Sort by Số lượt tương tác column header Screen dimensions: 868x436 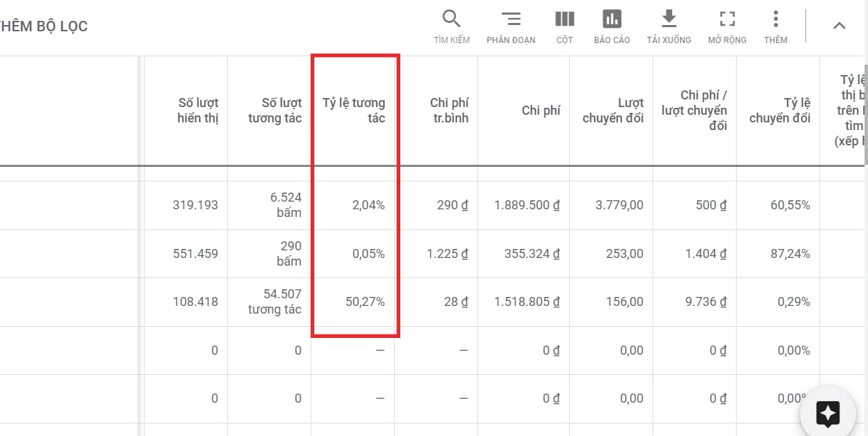pyautogui.click(x=275, y=111)
